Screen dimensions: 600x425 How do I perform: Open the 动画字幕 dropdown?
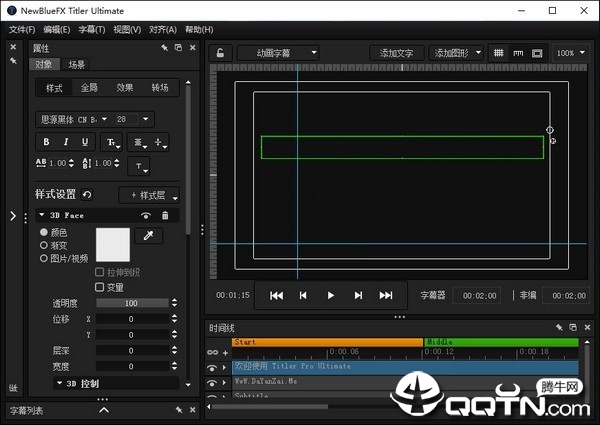278,53
